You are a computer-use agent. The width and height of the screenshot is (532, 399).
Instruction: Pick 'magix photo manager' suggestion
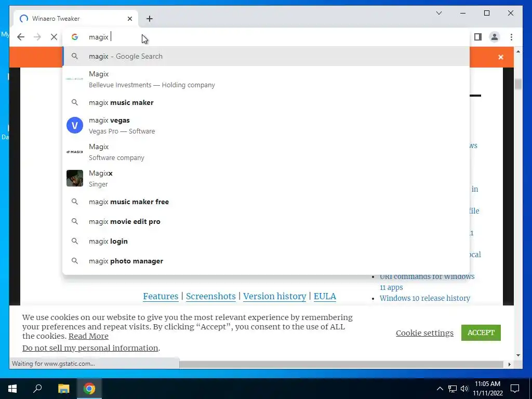266,261
